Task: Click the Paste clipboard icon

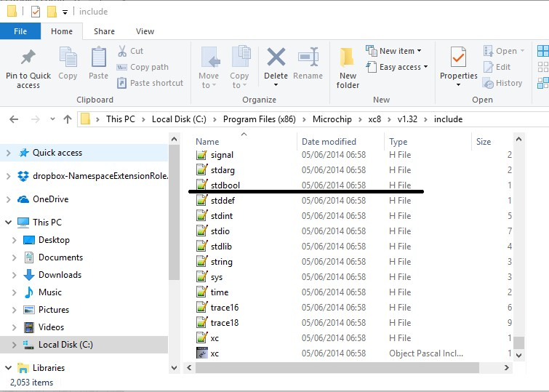Action: 99,57
